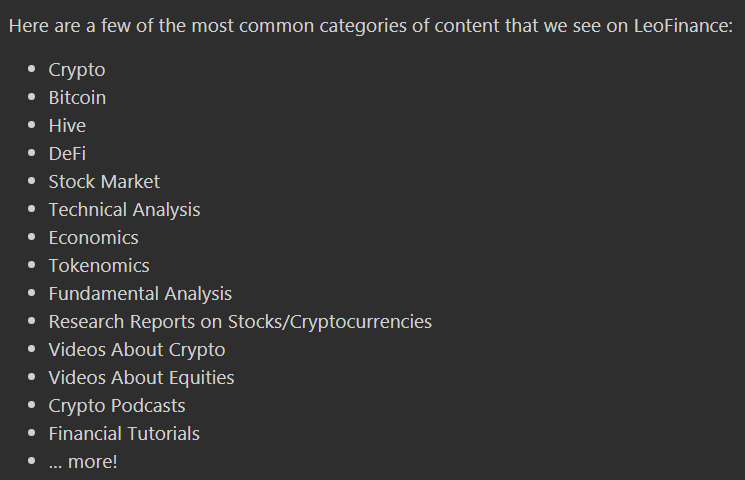Viewport: 745px width, 480px height.
Task: Click the Videos About Crypto item
Action: coord(137,350)
